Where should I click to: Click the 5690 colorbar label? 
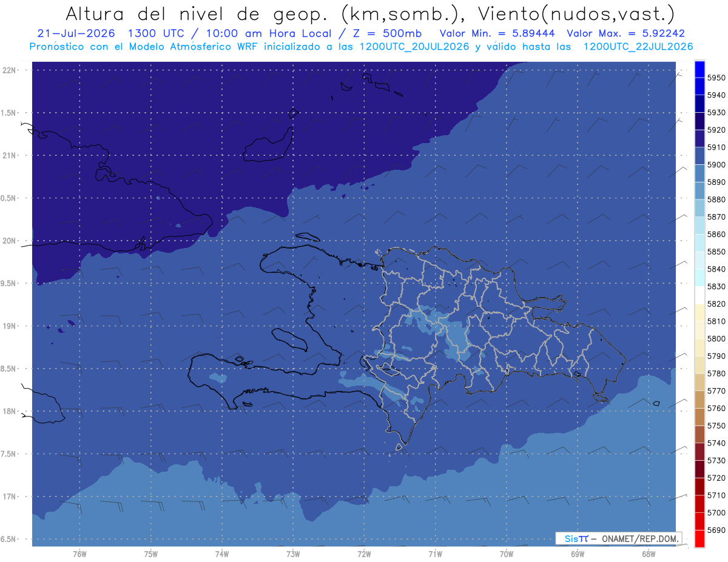[716, 530]
